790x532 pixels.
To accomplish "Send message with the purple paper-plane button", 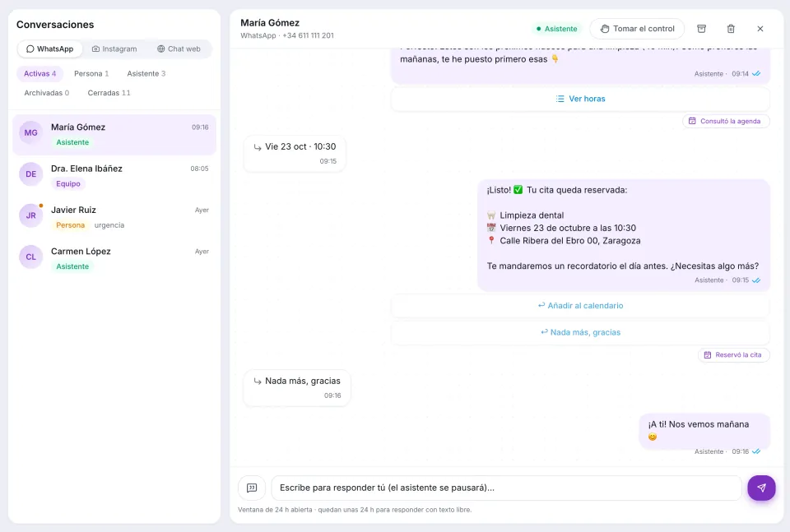I will (761, 488).
